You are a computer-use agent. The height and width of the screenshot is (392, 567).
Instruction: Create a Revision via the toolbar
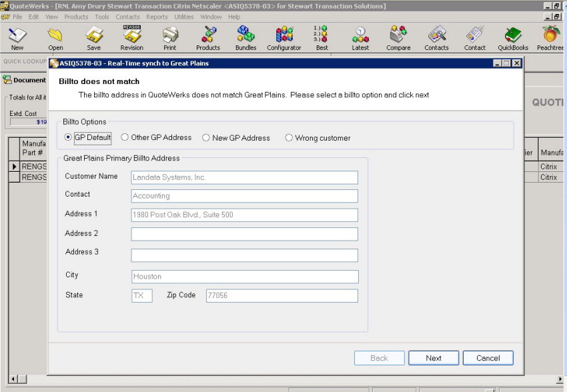pos(131,38)
